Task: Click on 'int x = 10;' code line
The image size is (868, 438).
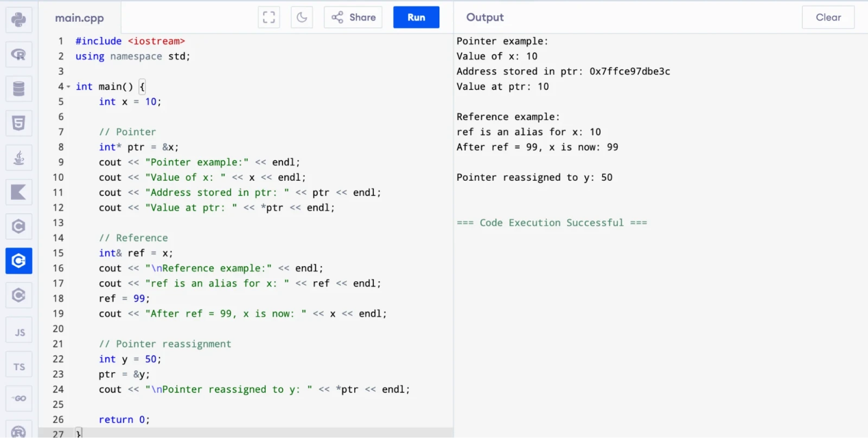Action: (x=130, y=102)
